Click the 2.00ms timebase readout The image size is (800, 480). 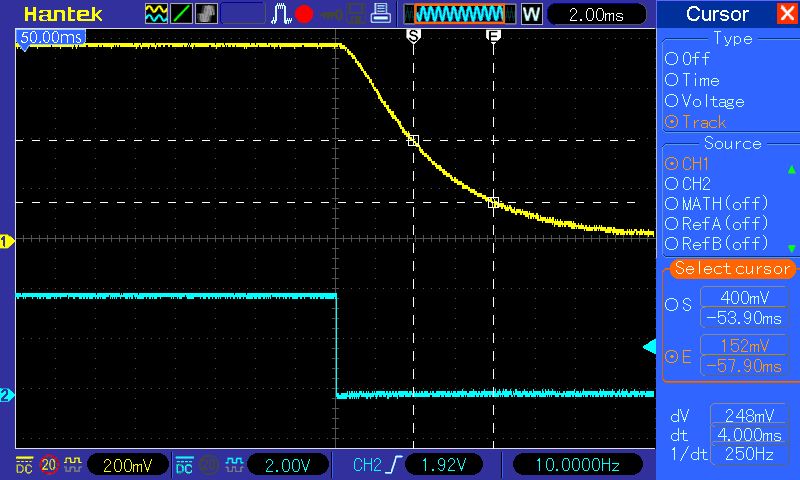click(x=596, y=15)
